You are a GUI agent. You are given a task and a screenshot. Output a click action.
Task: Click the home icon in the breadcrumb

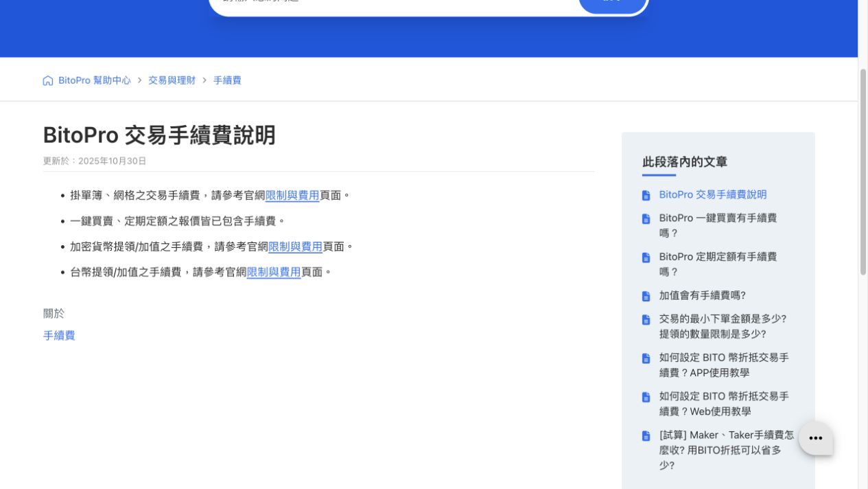pos(48,80)
